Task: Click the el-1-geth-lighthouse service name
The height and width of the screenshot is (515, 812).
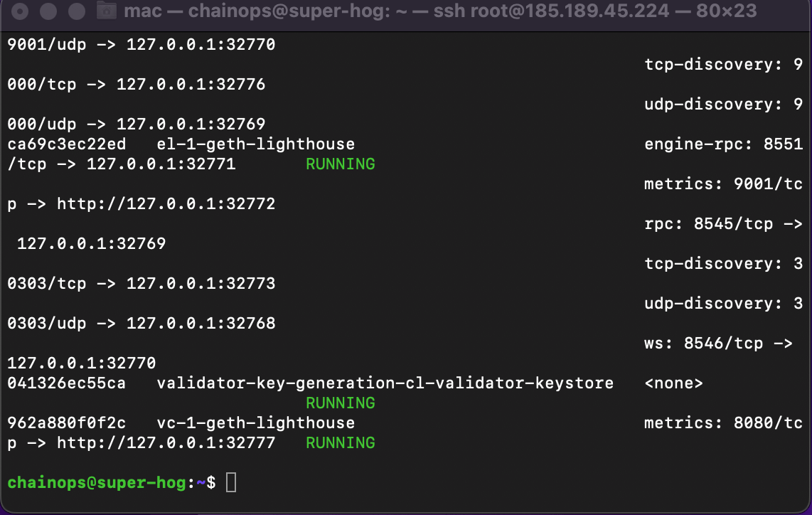Action: point(255,144)
